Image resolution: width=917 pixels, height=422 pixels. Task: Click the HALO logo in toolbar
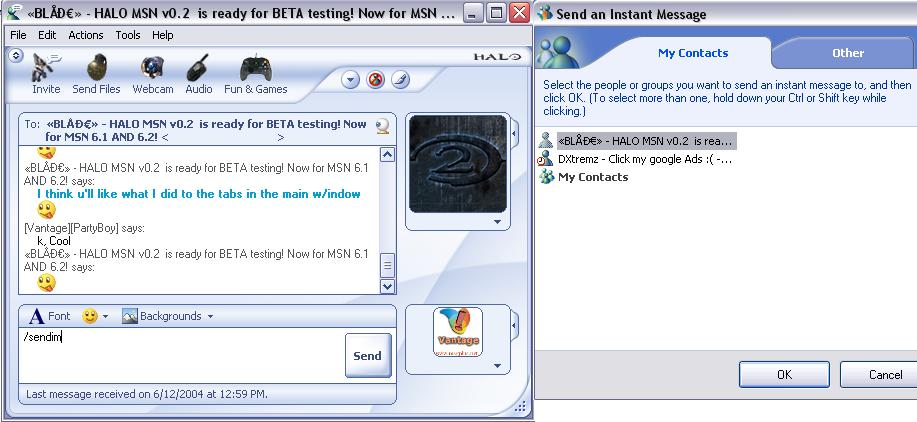497,57
